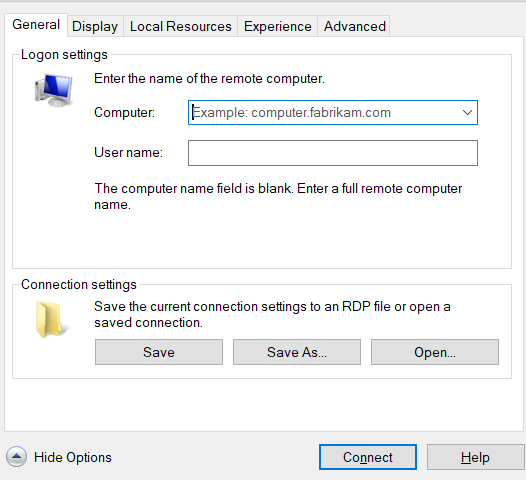Click the Hide Options text label
The image size is (526, 480).
(73, 458)
